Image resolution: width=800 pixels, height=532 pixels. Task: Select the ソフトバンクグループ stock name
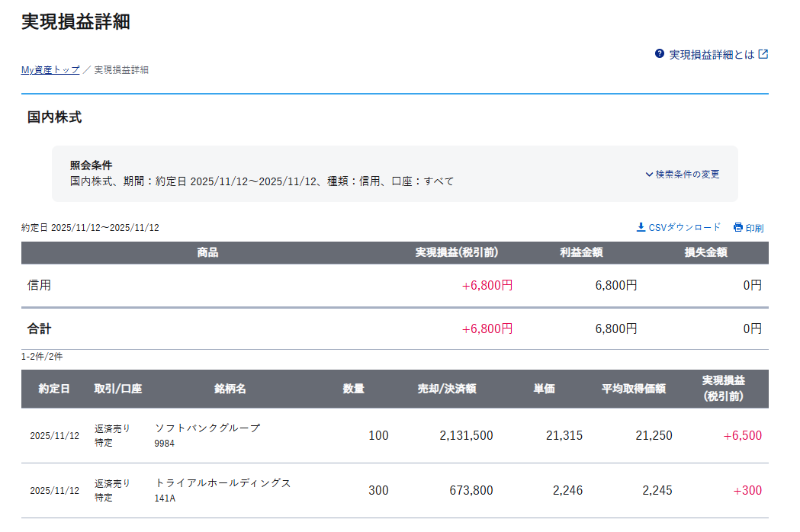tap(207, 428)
